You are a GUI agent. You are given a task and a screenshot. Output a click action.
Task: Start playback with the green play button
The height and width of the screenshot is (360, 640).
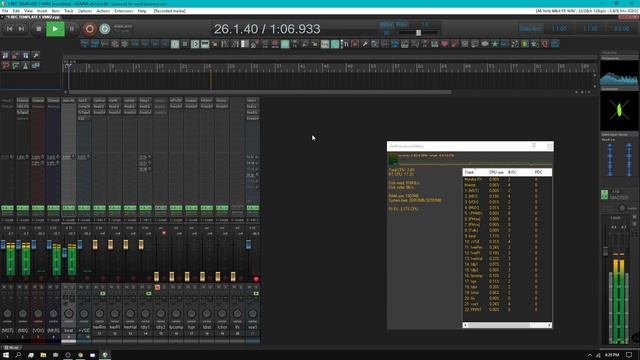pos(55,29)
